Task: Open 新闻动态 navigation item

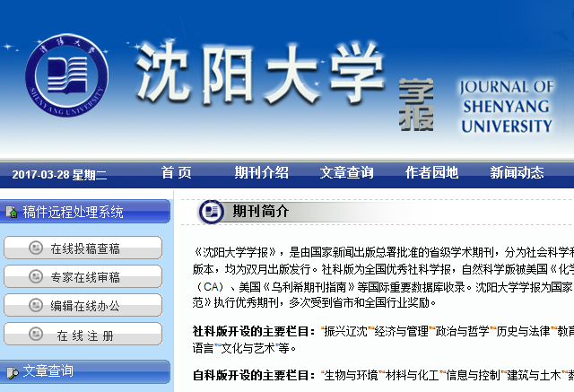Action: point(517,172)
